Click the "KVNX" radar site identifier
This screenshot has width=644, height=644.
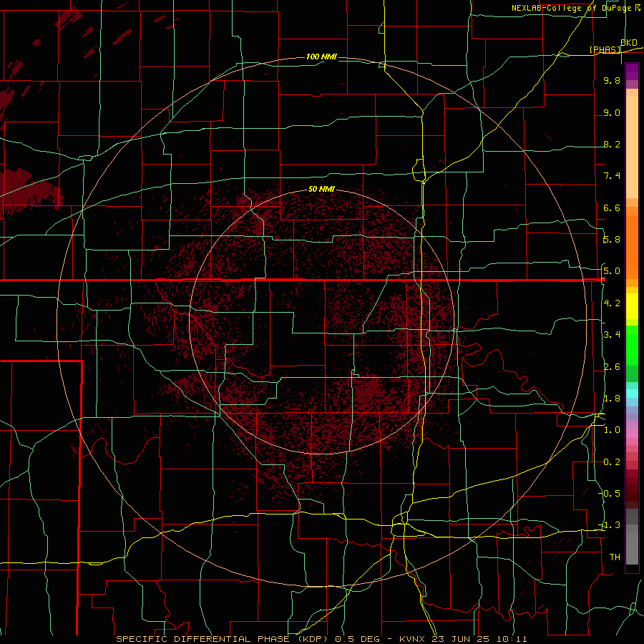(413, 639)
